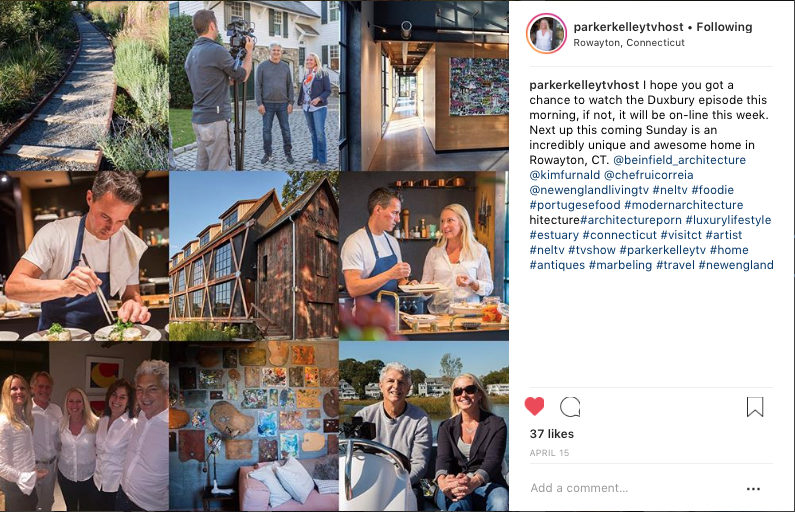This screenshot has width=795, height=512.
Task: Click the APRIL 15 post date
Action: 549,453
